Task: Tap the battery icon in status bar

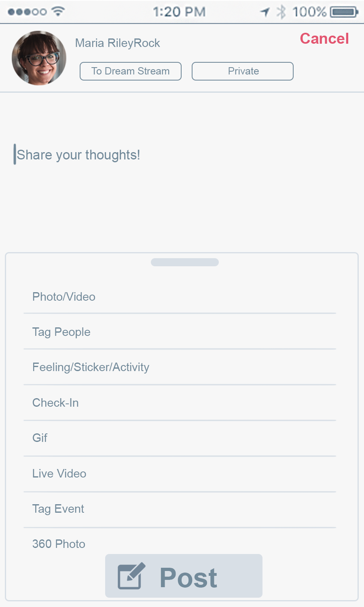Action: [x=344, y=12]
